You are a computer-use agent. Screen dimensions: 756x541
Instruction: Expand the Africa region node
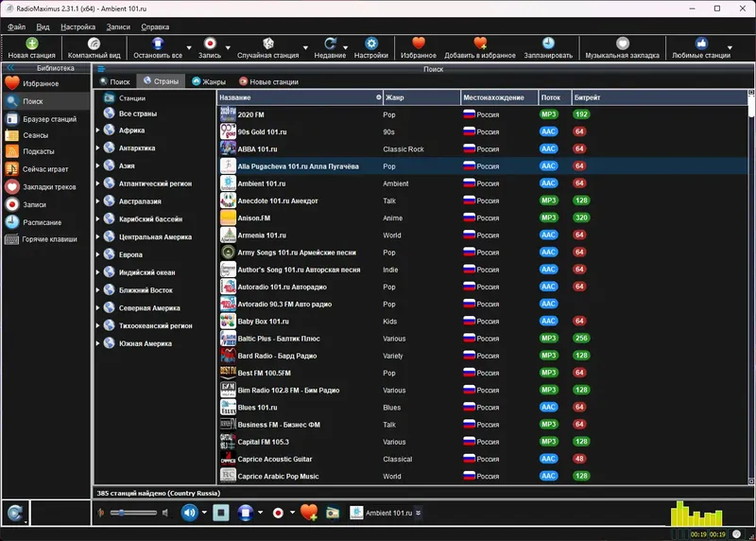coord(98,131)
